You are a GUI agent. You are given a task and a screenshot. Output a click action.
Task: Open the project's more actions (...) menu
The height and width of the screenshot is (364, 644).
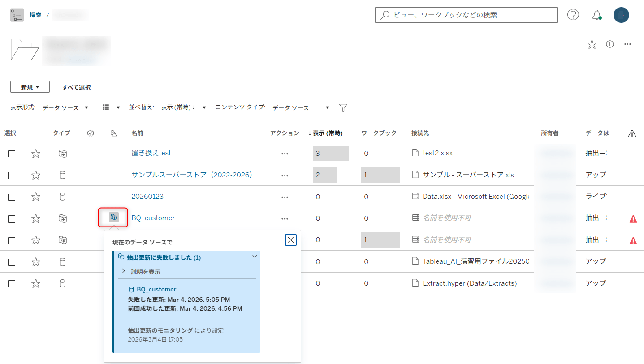click(x=627, y=44)
